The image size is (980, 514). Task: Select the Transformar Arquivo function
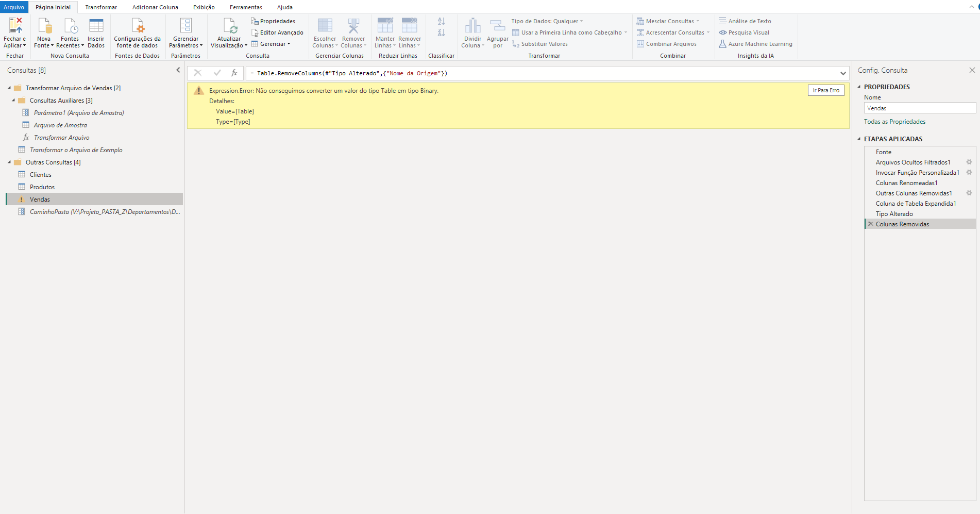pos(94,138)
